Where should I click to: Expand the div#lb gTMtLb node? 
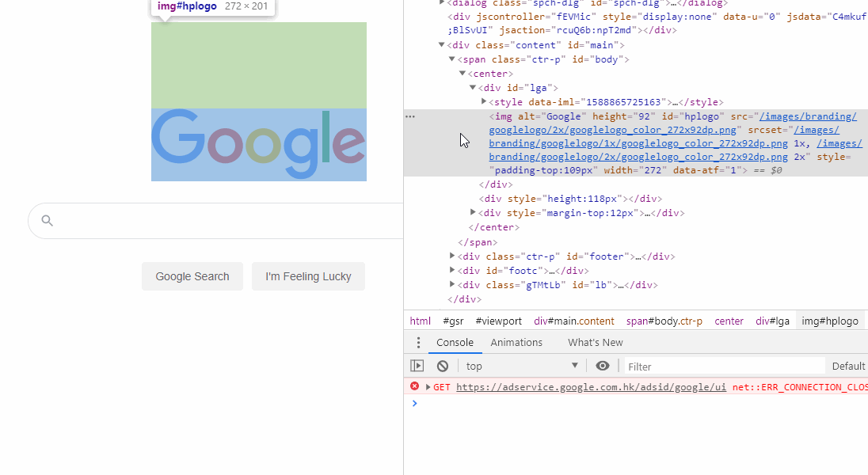point(452,284)
